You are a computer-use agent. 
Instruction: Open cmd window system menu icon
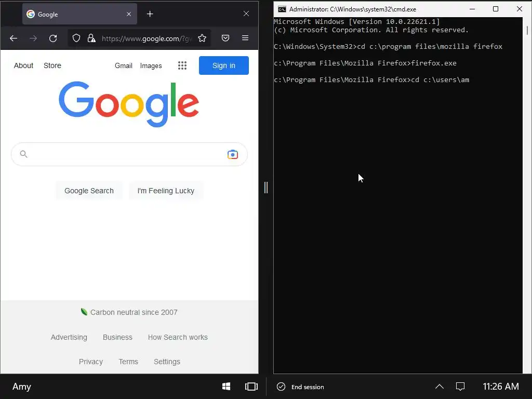click(282, 9)
